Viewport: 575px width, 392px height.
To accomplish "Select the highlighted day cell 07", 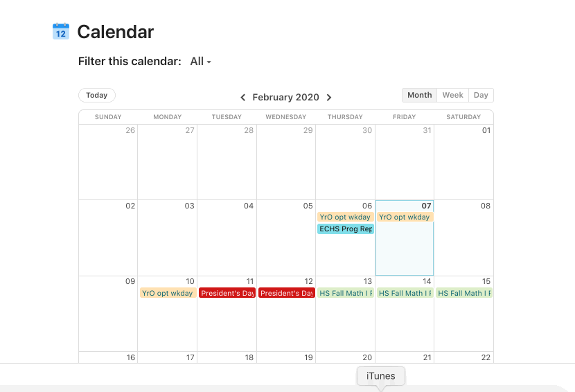I will coord(405,238).
